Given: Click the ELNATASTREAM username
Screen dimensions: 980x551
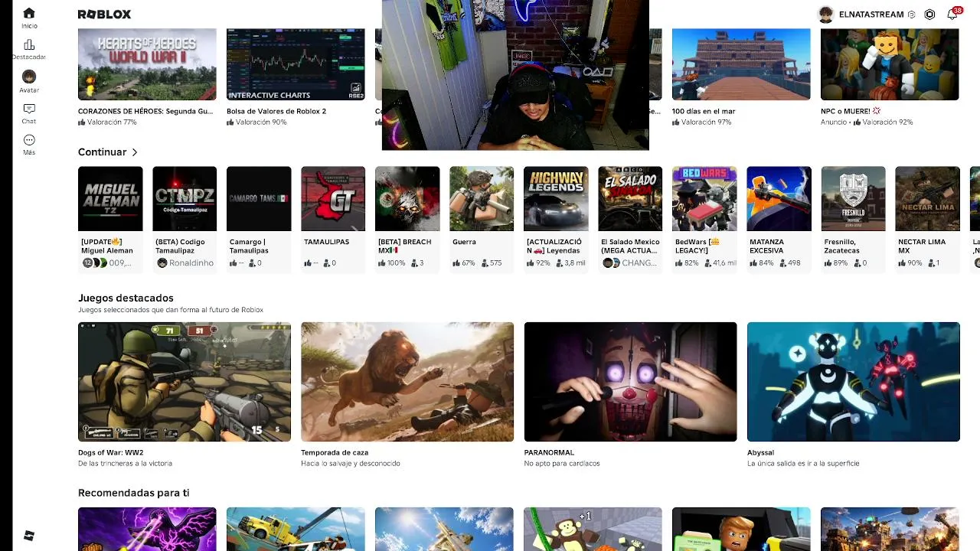Looking at the screenshot, I should click(x=872, y=15).
